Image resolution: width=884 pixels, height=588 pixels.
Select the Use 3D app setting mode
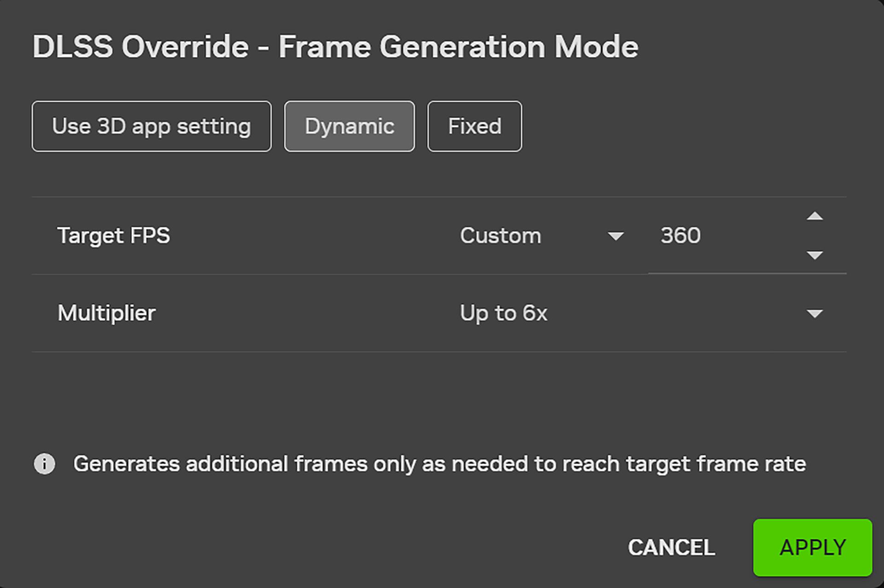click(151, 126)
